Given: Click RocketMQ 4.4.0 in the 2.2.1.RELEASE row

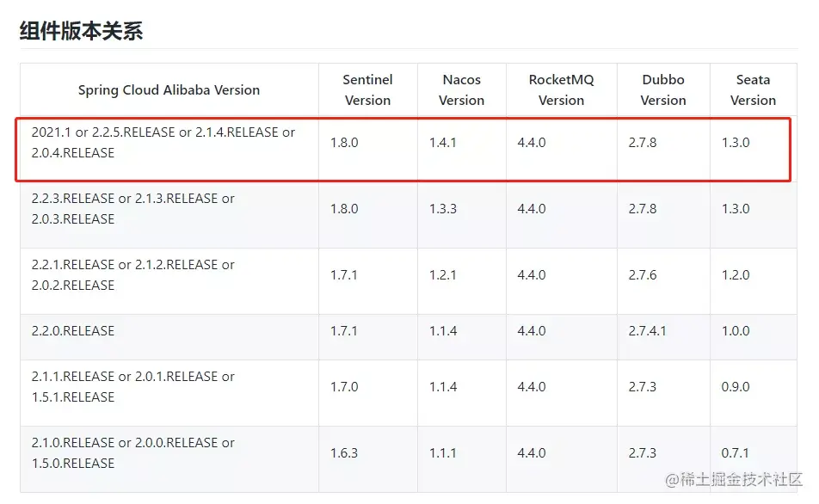Looking at the screenshot, I should 532,275.
